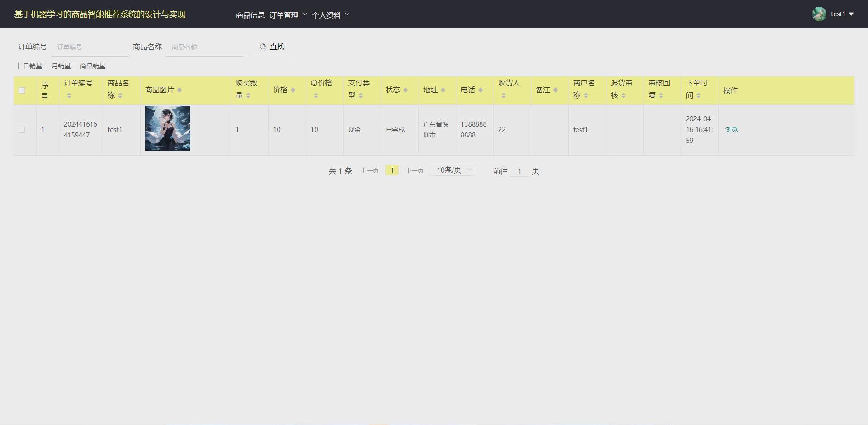The height and width of the screenshot is (425, 868).
Task: Select page 1 in pagination
Action: click(392, 170)
